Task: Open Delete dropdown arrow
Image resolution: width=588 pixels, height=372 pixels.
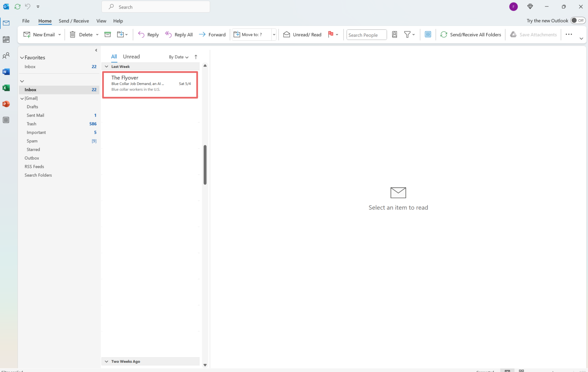Action: [97, 35]
